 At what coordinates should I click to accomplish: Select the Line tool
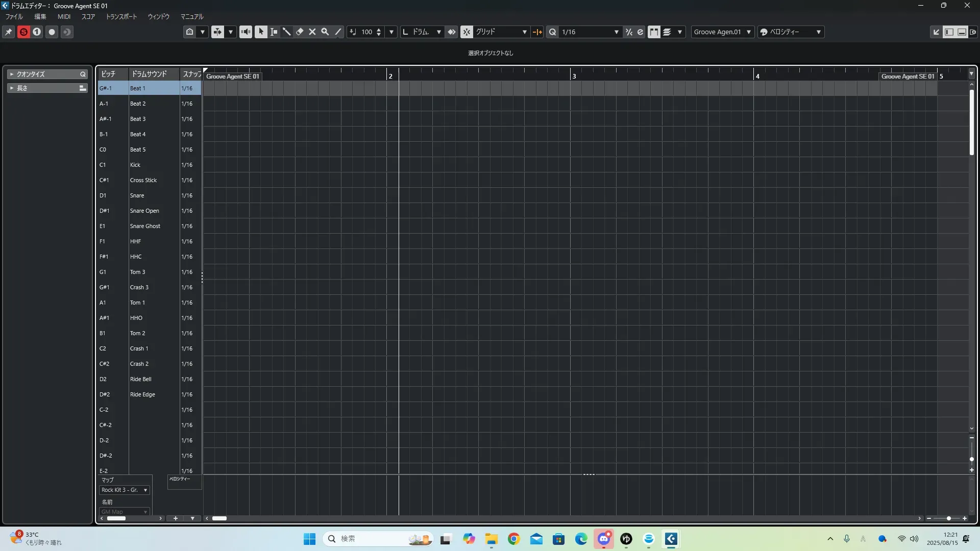click(338, 32)
